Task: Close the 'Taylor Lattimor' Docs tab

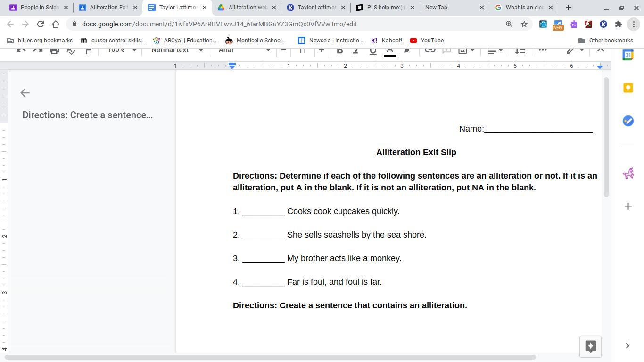Action: tap(204, 8)
